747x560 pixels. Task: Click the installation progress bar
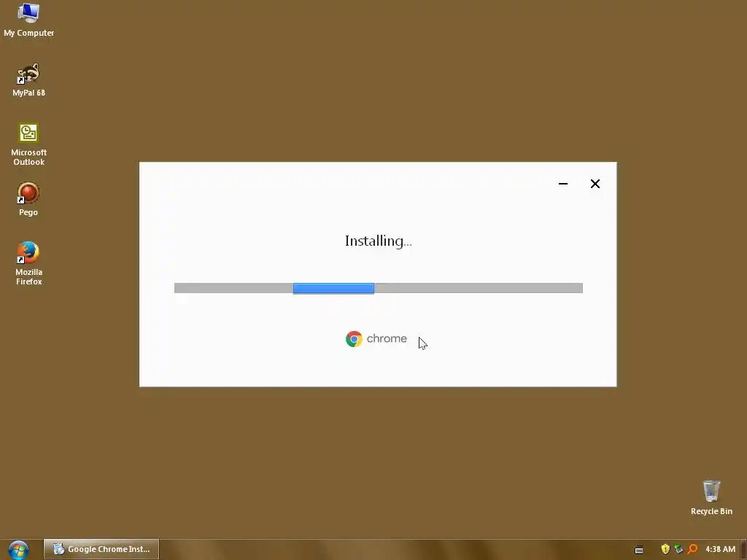tap(379, 288)
